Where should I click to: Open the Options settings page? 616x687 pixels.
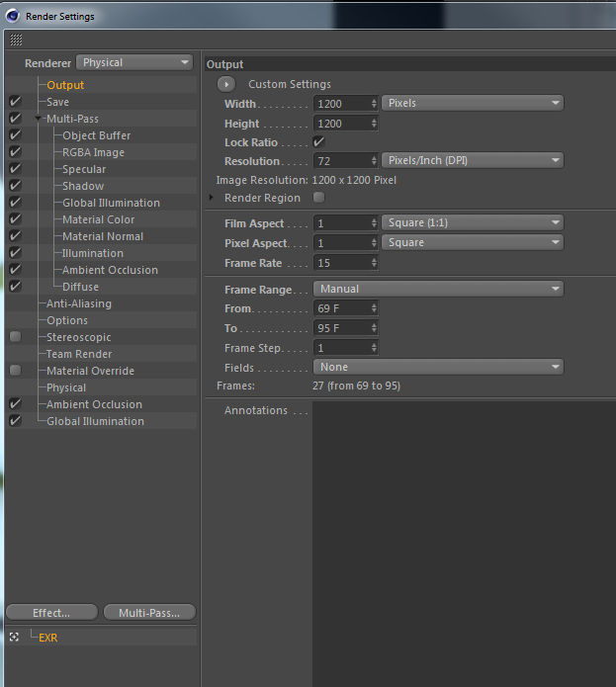[x=67, y=320]
